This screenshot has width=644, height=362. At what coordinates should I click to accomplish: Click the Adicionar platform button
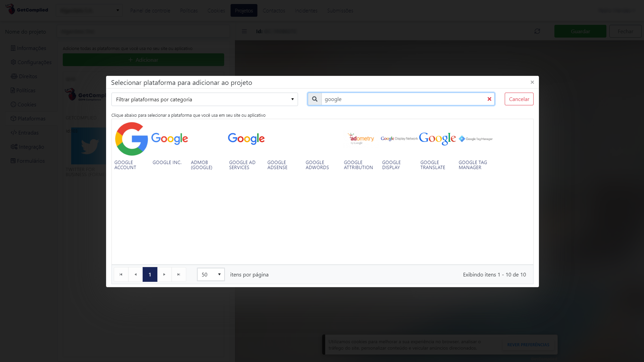(143, 60)
